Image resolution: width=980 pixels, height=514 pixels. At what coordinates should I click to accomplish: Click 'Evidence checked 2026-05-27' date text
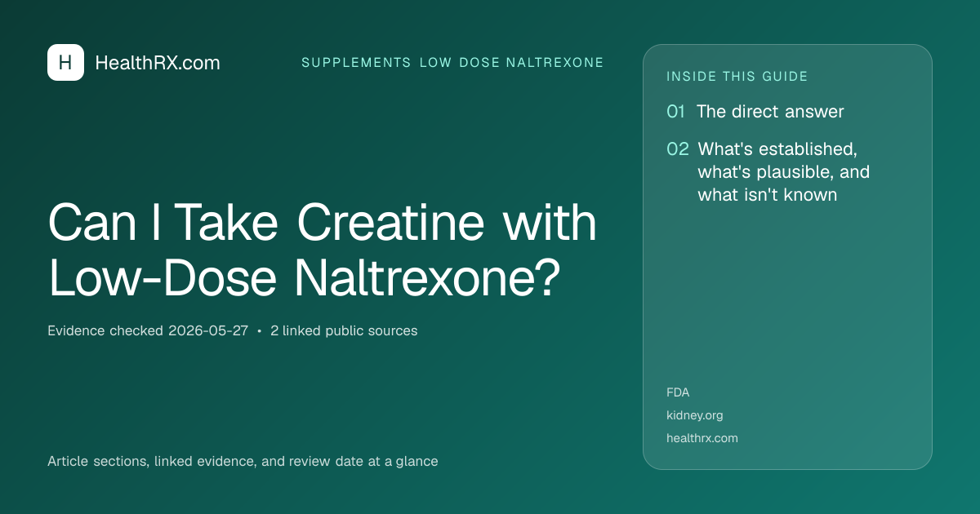[148, 330]
